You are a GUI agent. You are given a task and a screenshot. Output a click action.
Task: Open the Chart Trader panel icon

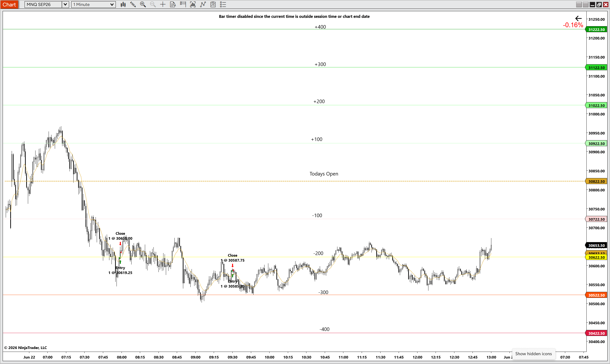[x=183, y=5]
